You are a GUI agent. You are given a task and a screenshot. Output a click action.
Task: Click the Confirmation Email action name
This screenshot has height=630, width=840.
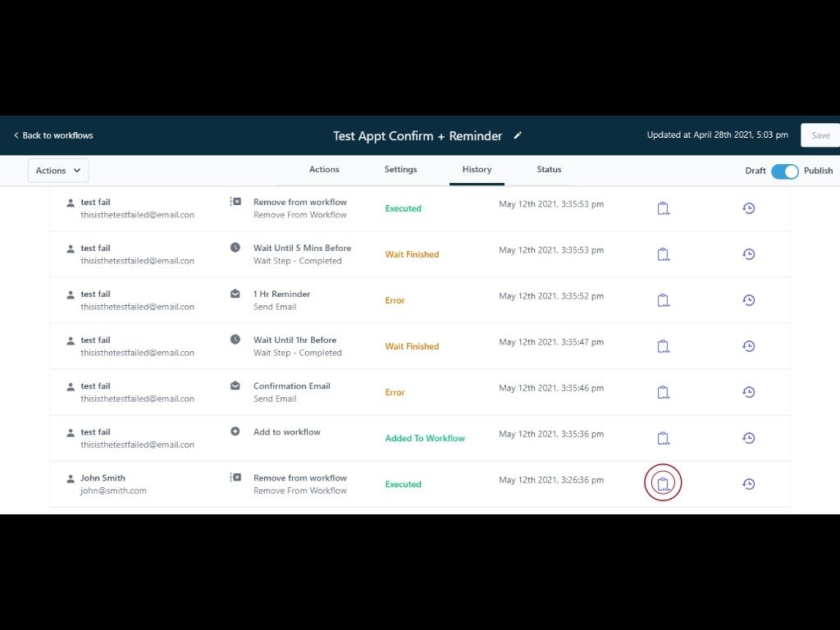(x=292, y=386)
